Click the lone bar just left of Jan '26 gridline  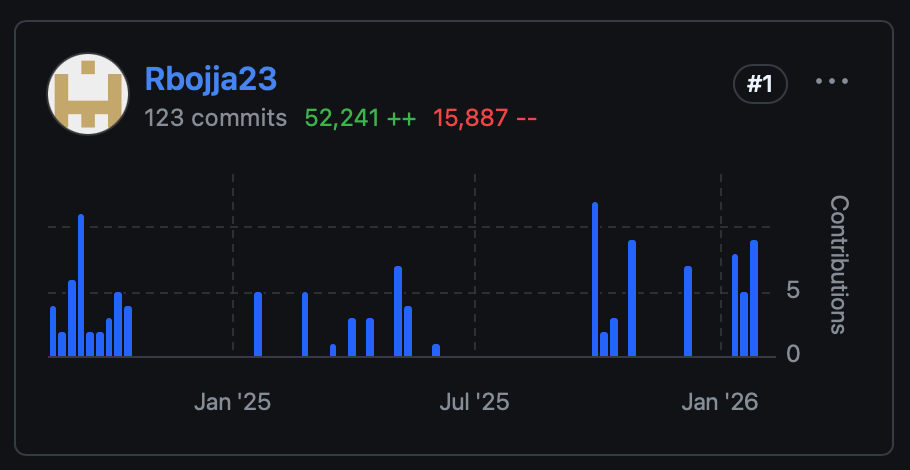pos(688,311)
